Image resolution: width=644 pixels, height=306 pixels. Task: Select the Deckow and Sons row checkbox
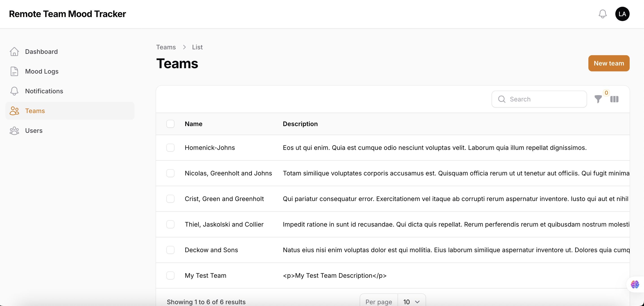[170, 250]
